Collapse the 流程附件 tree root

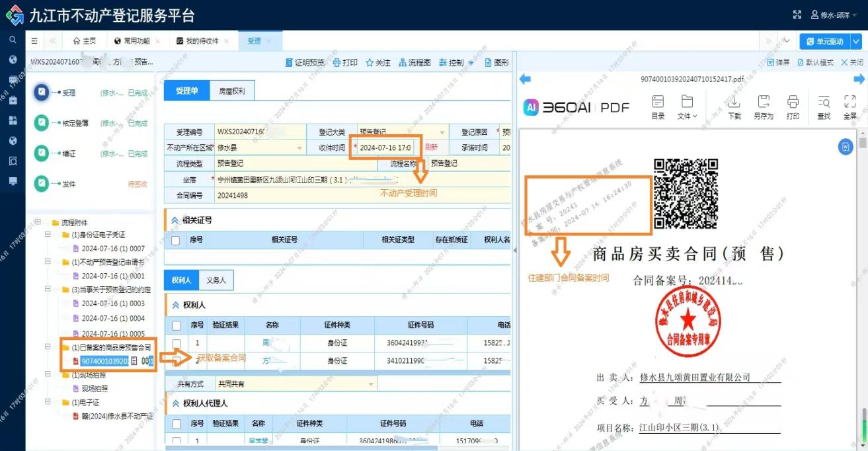(38, 222)
